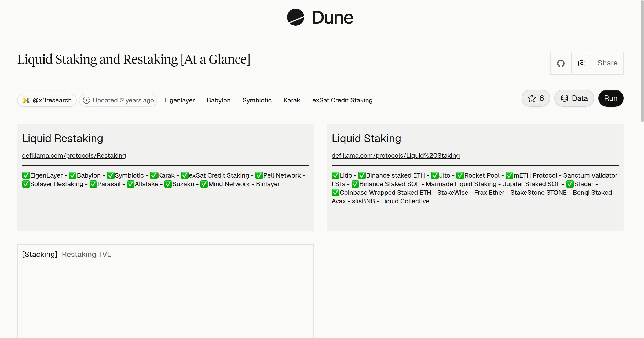The height and width of the screenshot is (338, 644).
Task: Open defillama.com/protocols/Restaking link
Action: tap(74, 156)
